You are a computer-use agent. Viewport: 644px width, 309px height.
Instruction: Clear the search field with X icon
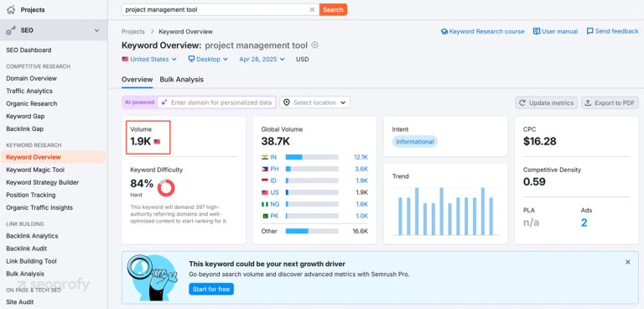point(312,9)
